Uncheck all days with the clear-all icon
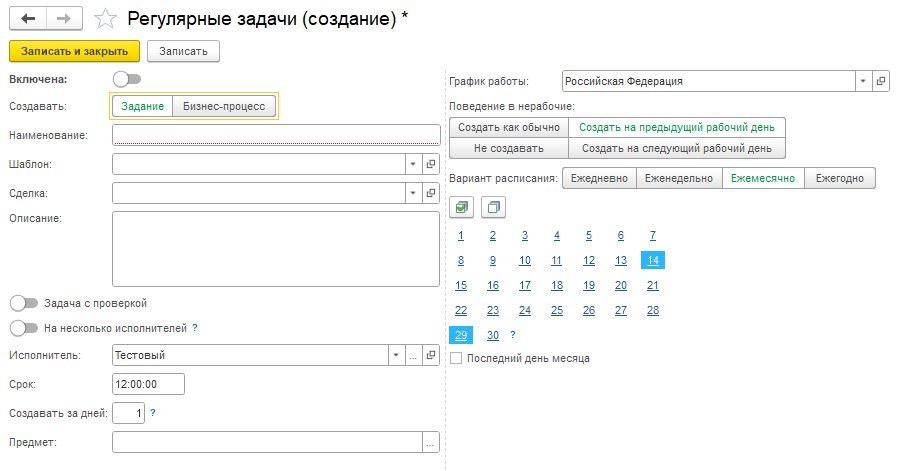This screenshot has width=922, height=471. (493, 207)
